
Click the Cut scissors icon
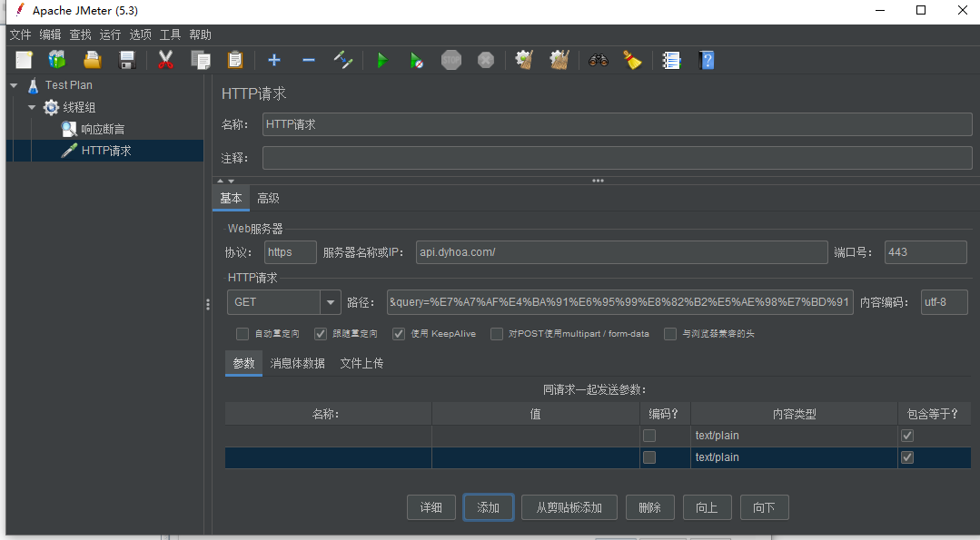165,60
